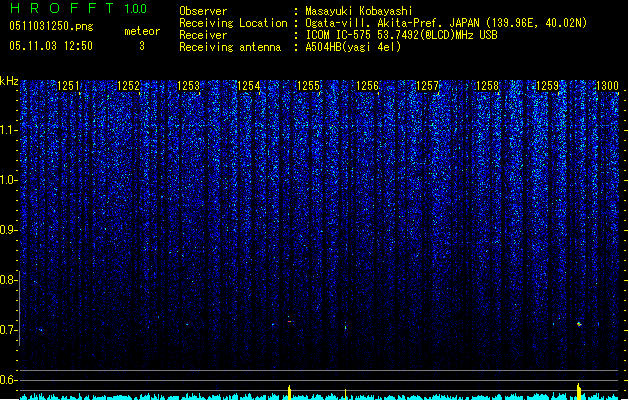Click the 1.1 kHz axis label
The image size is (629, 400).
point(8,130)
